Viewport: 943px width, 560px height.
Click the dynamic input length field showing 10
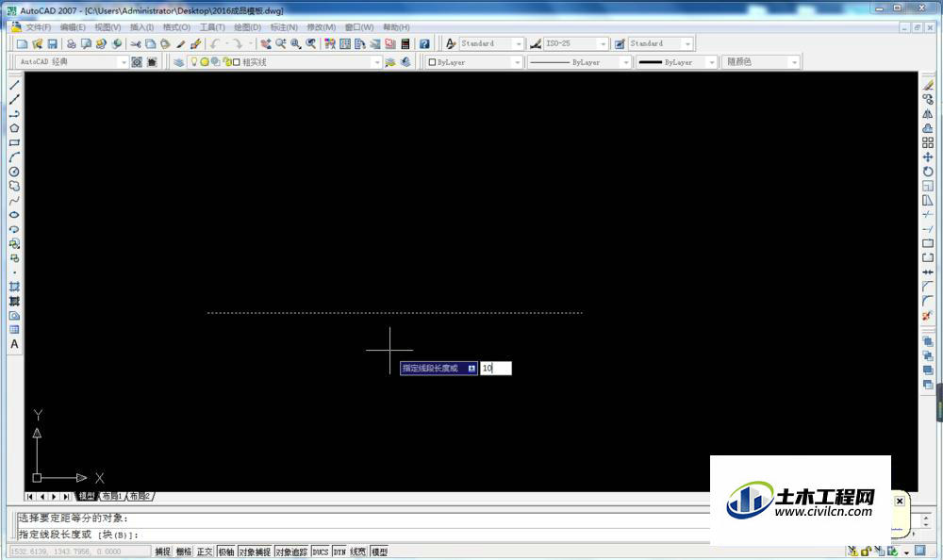tap(496, 368)
